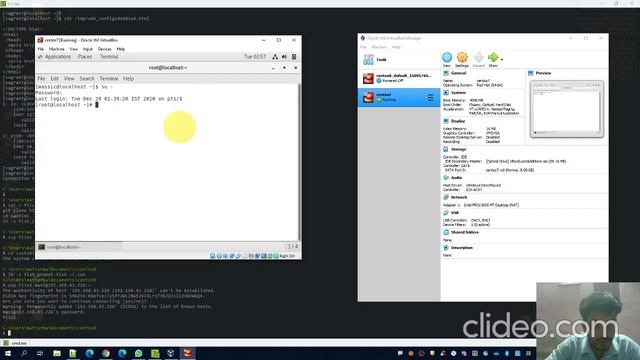This screenshot has height=360, width=640.
Task: Open Help menu of the centos7 VM window
Action: coord(121,49)
